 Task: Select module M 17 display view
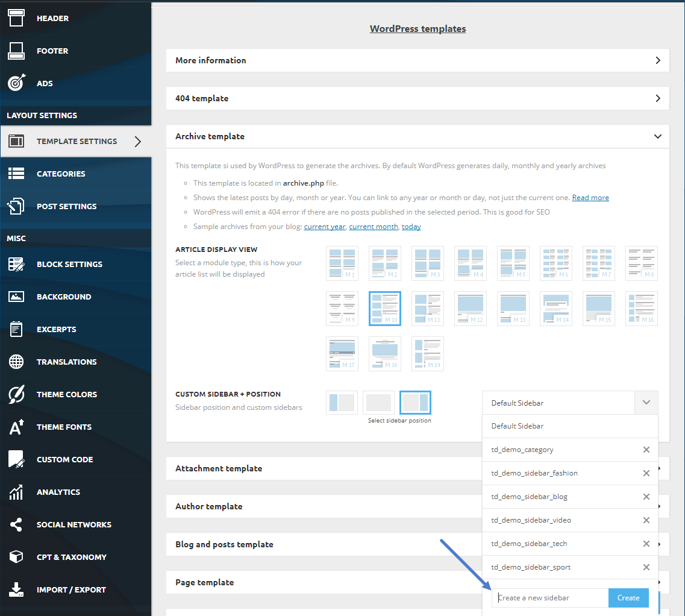click(342, 354)
